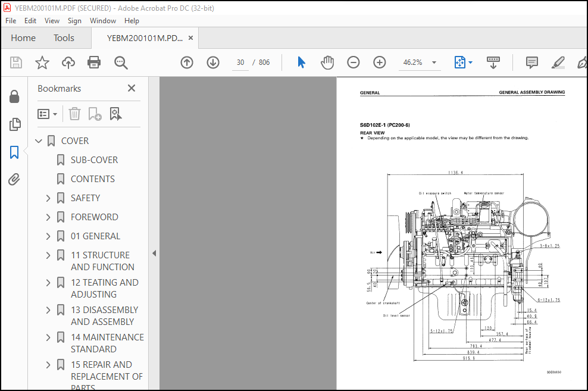Open the View menu

(52, 21)
